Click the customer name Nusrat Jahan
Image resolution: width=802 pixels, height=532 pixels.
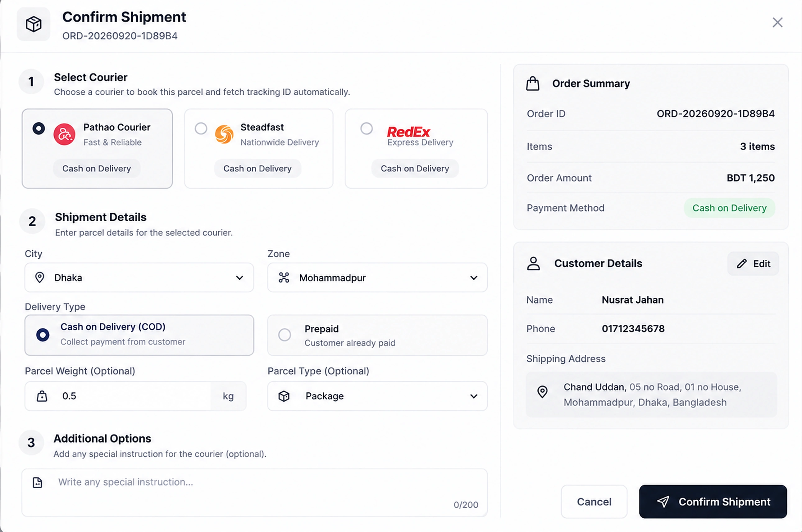pyautogui.click(x=633, y=300)
